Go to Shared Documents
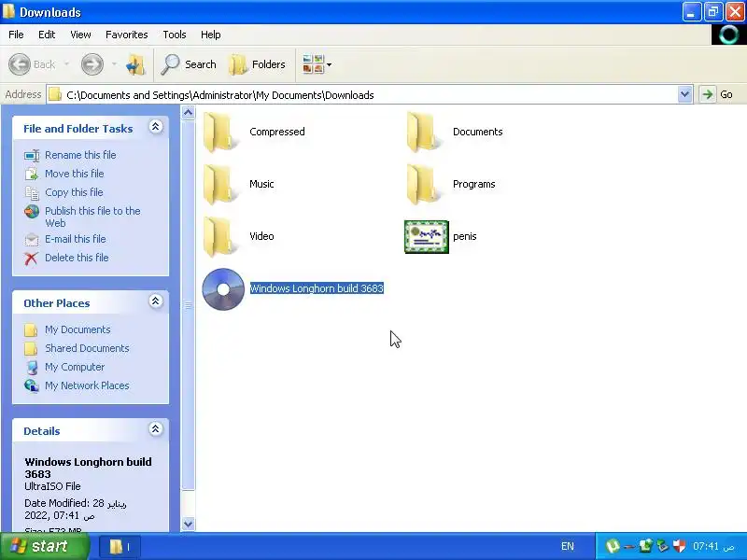The width and height of the screenshot is (747, 560). [87, 348]
